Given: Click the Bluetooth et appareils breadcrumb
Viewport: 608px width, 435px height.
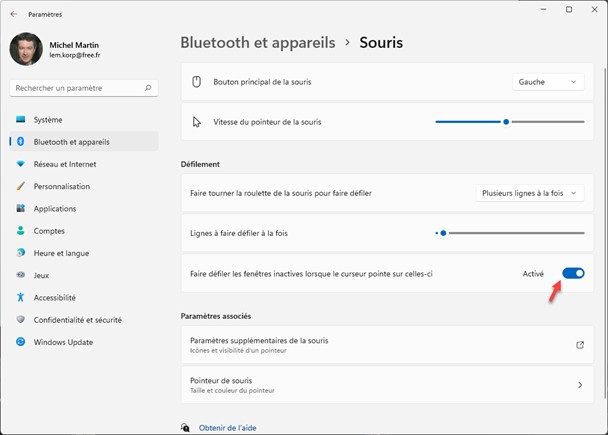Looking at the screenshot, I should pyautogui.click(x=257, y=43).
